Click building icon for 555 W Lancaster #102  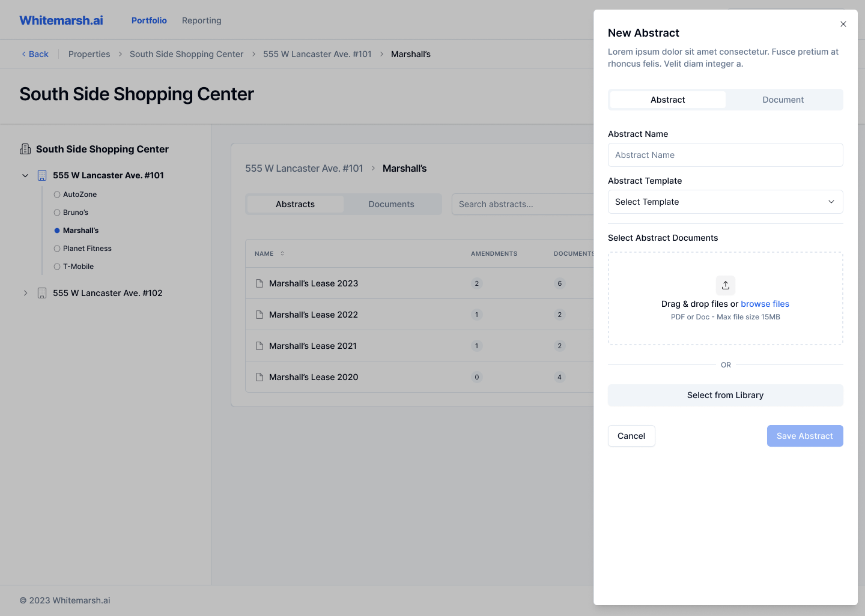[x=42, y=293]
